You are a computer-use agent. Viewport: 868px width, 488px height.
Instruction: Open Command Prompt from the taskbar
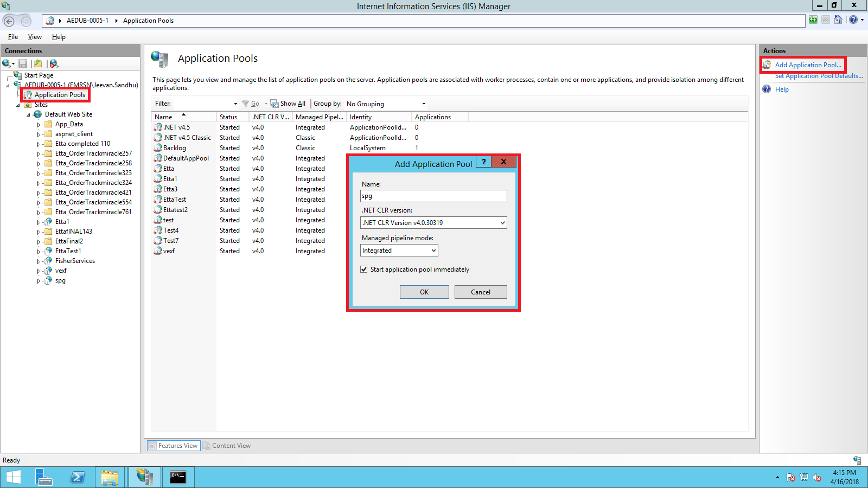click(178, 477)
